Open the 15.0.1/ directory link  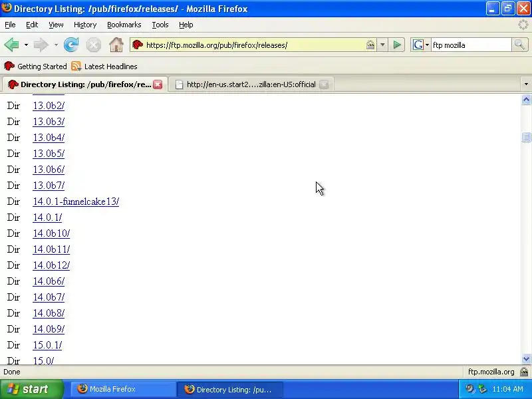click(47, 344)
